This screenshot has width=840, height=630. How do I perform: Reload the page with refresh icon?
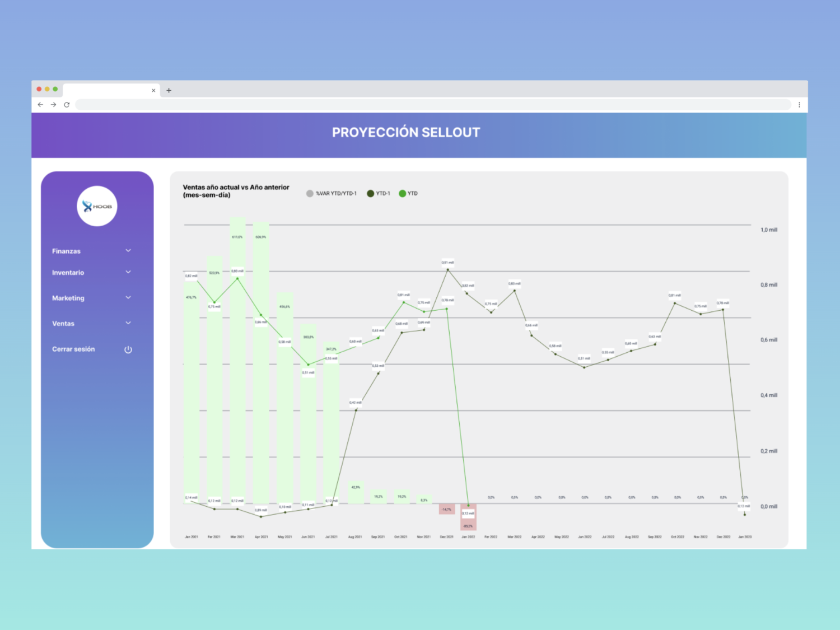click(x=67, y=105)
